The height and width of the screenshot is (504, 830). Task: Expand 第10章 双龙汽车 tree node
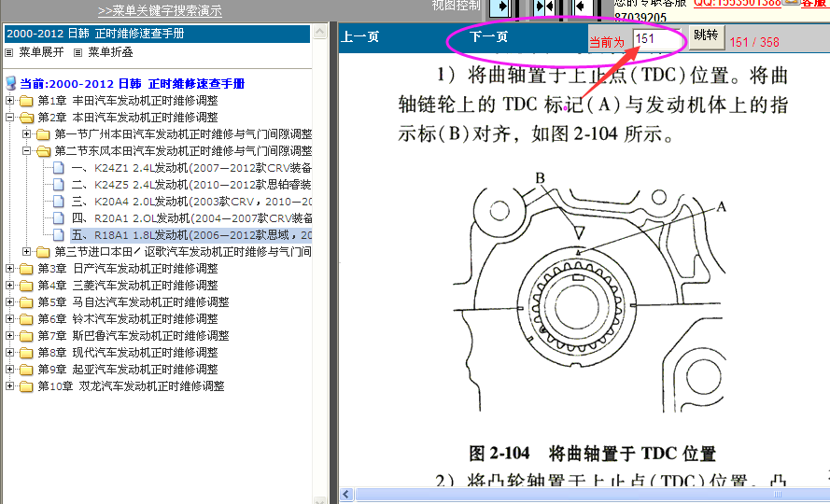point(9,386)
